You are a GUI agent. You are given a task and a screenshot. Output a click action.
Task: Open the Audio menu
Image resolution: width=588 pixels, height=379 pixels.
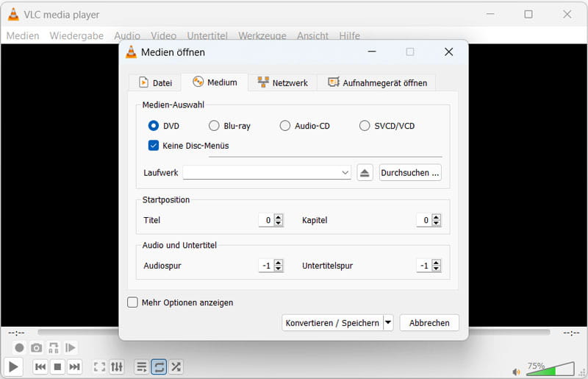pos(127,35)
